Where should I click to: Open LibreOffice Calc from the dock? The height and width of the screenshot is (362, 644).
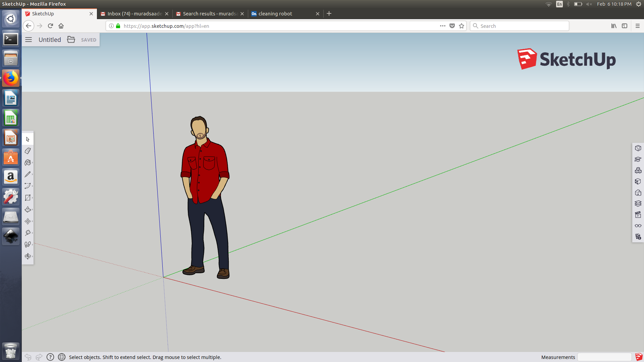pos(11,118)
